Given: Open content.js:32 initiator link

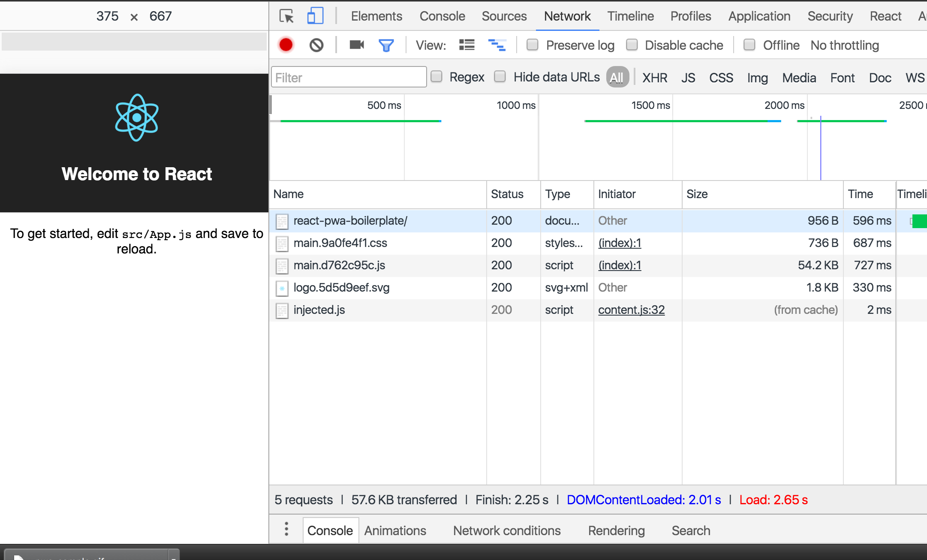Looking at the screenshot, I should click(x=631, y=310).
